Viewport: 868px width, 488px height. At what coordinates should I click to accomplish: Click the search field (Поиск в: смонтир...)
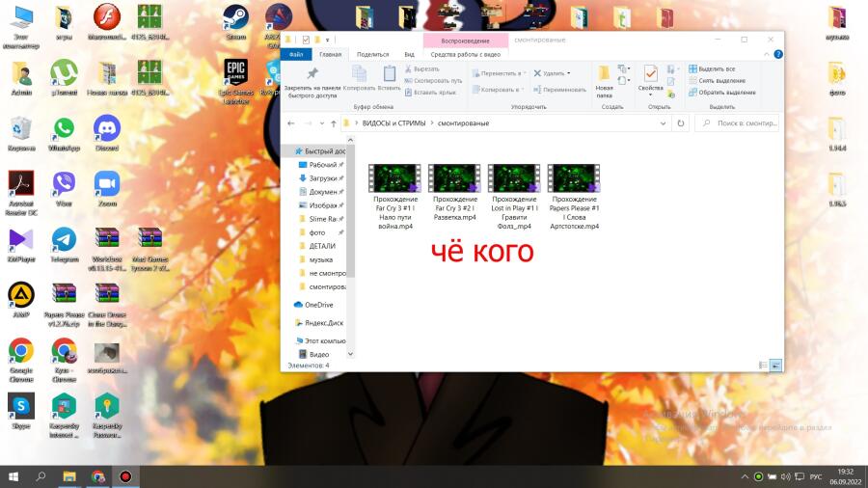(738, 123)
